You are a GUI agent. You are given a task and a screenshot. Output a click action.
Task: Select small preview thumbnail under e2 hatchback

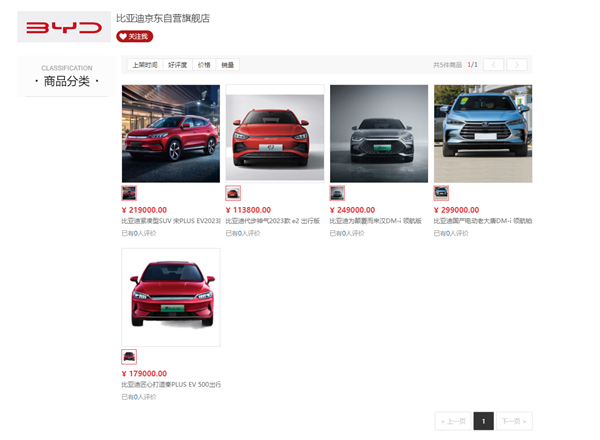click(233, 193)
